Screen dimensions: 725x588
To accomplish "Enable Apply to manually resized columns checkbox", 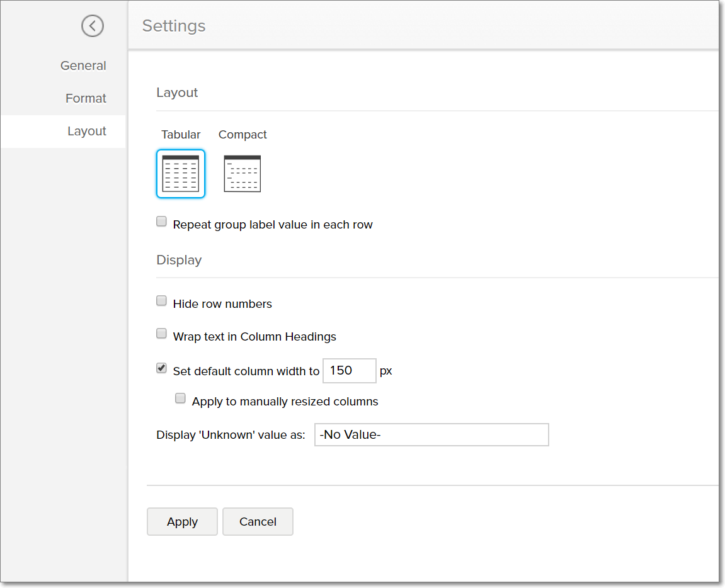I will (x=181, y=399).
